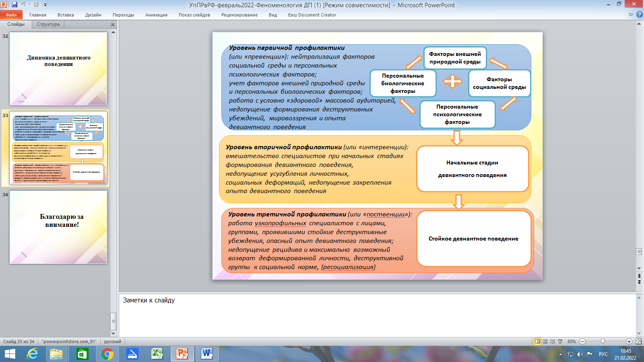The image size is (644, 362).
Task: Click Персональные психологические факторы box
Action: [457, 114]
